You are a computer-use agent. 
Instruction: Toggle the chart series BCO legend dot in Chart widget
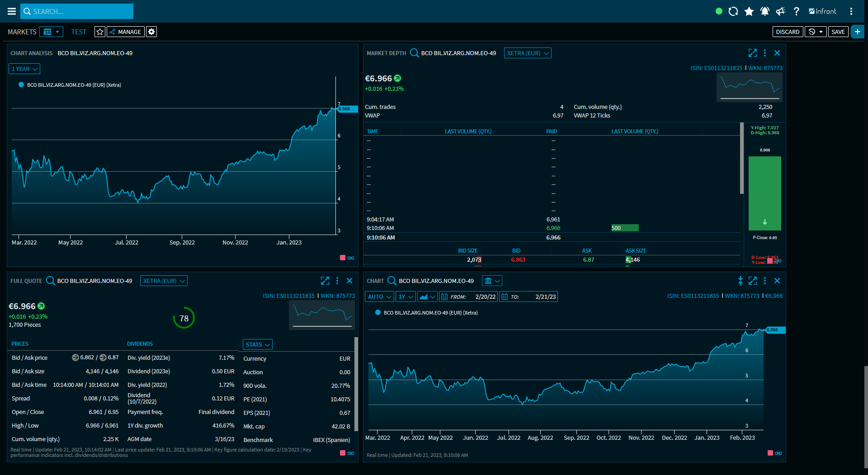click(x=378, y=312)
